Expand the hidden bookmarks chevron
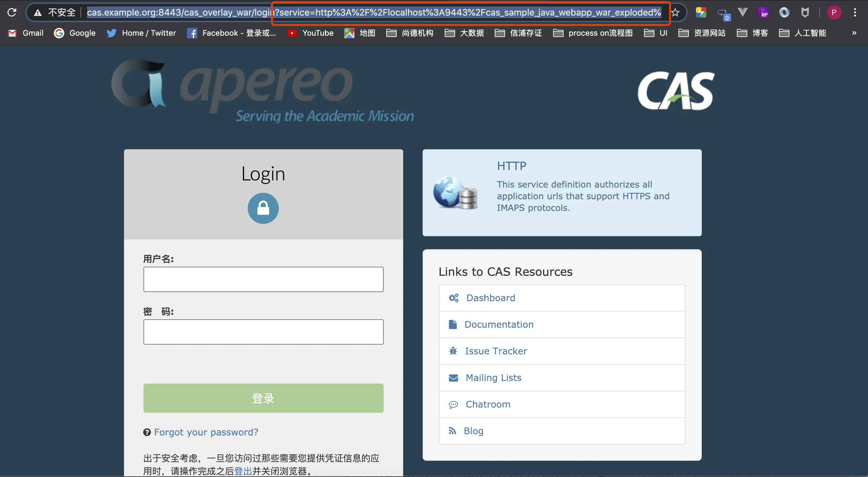This screenshot has width=868, height=477. (854, 33)
